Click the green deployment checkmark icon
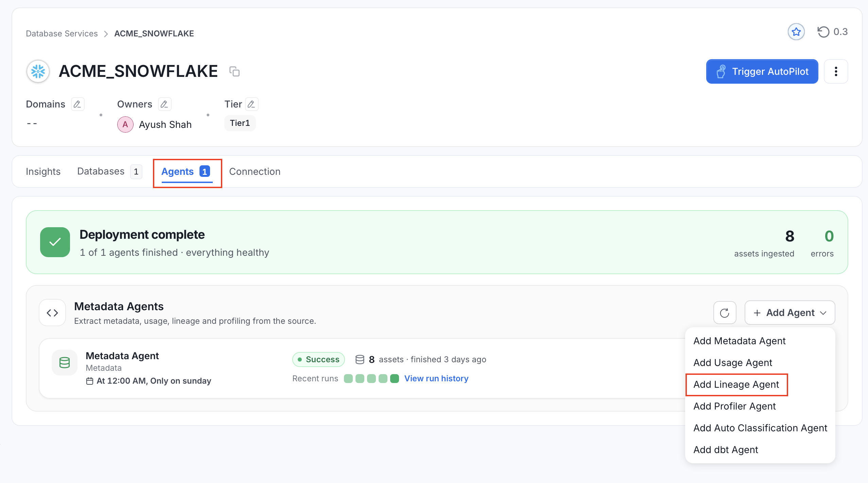Image resolution: width=868 pixels, height=483 pixels. 55,242
